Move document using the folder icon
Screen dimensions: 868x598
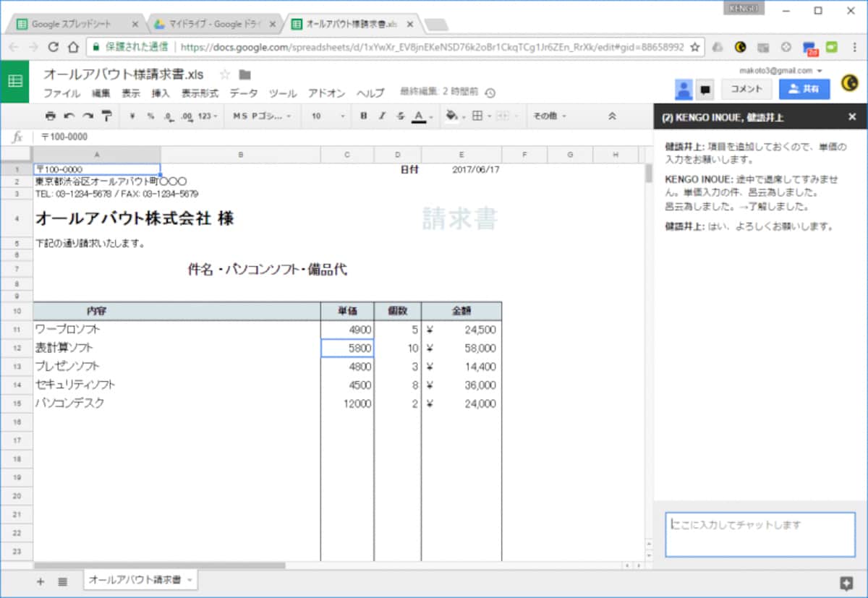click(x=244, y=74)
